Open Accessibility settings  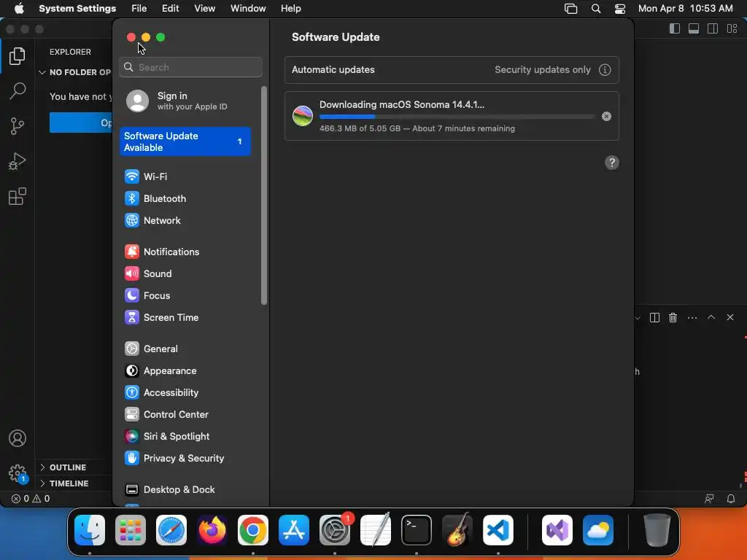(185, 393)
